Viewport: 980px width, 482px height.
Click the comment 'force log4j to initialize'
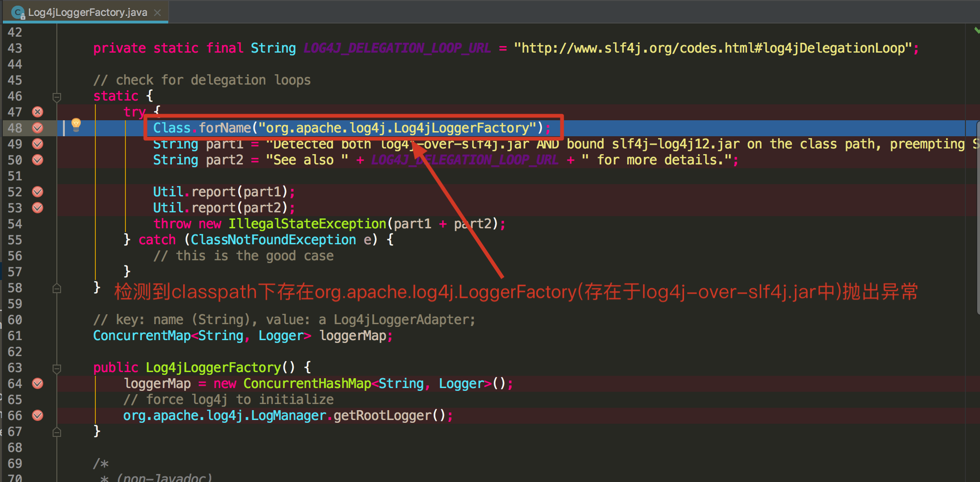[x=228, y=399]
